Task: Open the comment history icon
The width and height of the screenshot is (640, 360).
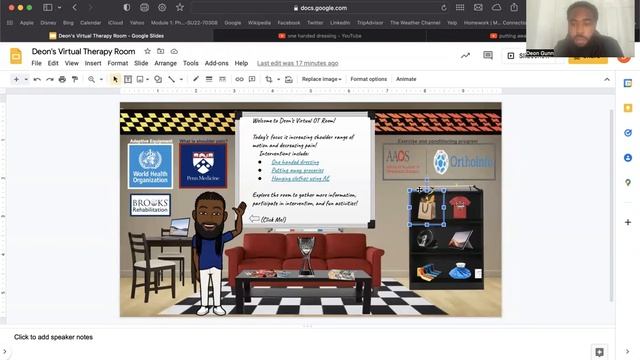Action: click(488, 56)
